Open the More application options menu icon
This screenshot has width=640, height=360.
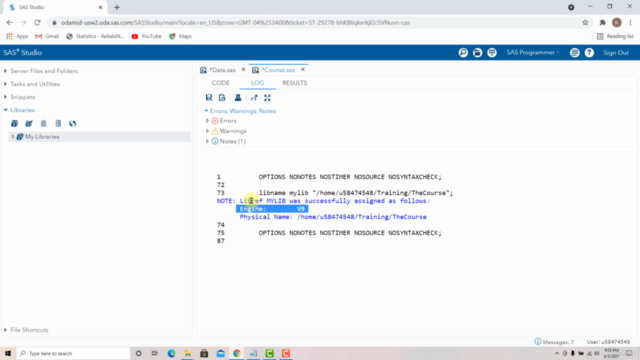click(574, 53)
